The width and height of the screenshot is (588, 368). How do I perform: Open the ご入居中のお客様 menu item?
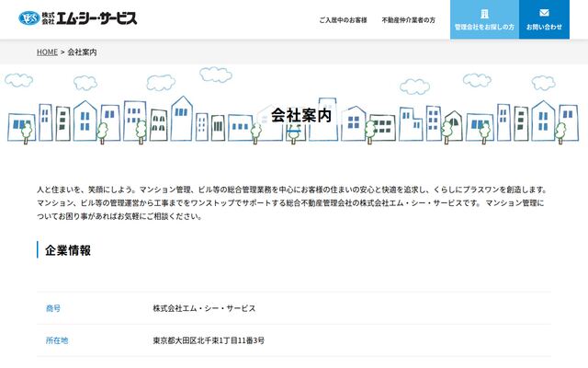(x=343, y=20)
